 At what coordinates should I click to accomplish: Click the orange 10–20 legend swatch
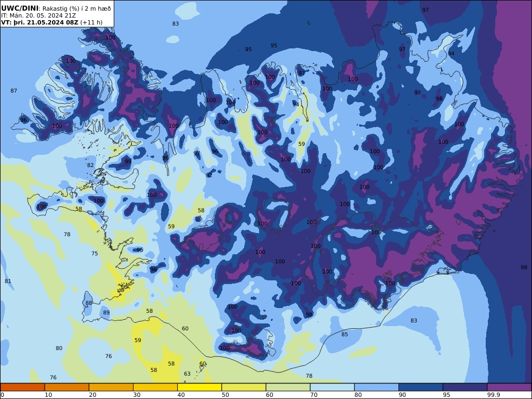(67, 387)
